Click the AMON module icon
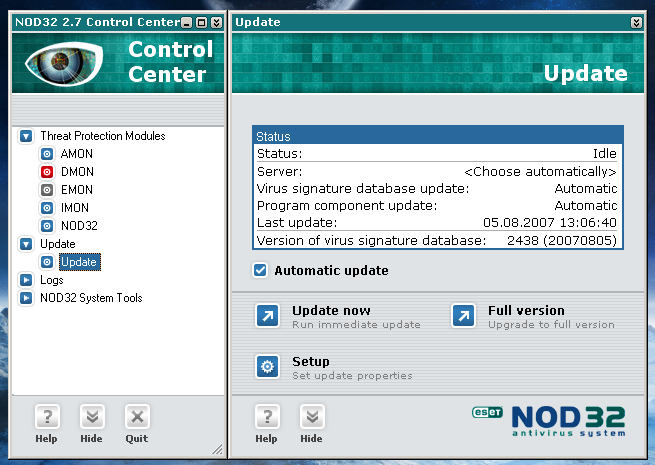This screenshot has width=655, height=465. pos(47,154)
